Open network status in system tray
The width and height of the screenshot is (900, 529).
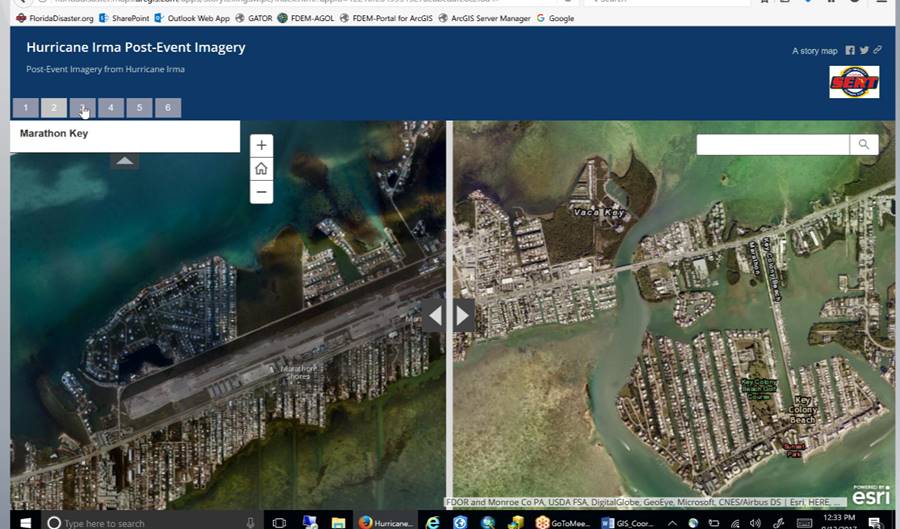(x=735, y=523)
